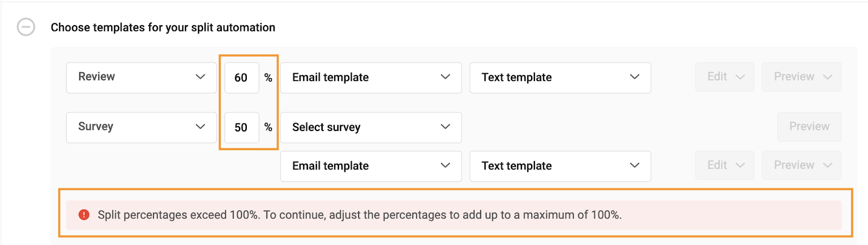868x245 pixels.
Task: Click the split percentages error message banner
Action: tap(454, 215)
